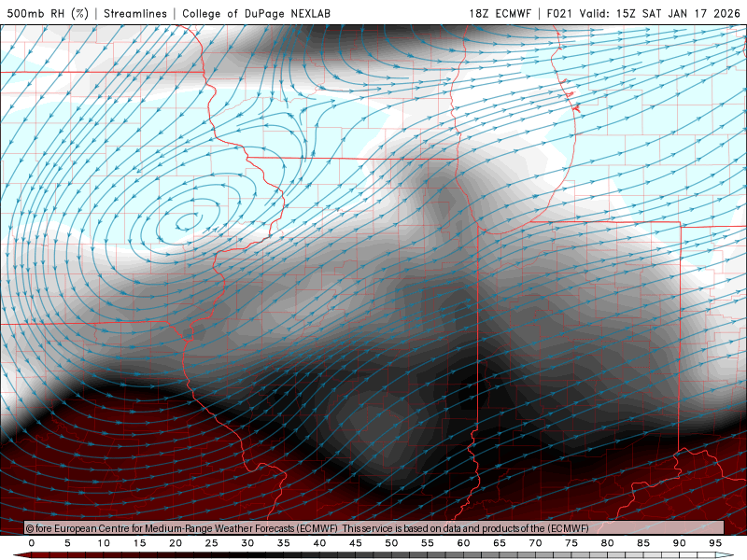Viewport: 747px width, 560px height.
Task: Click the '35' value on the color scale
Action: point(284,543)
